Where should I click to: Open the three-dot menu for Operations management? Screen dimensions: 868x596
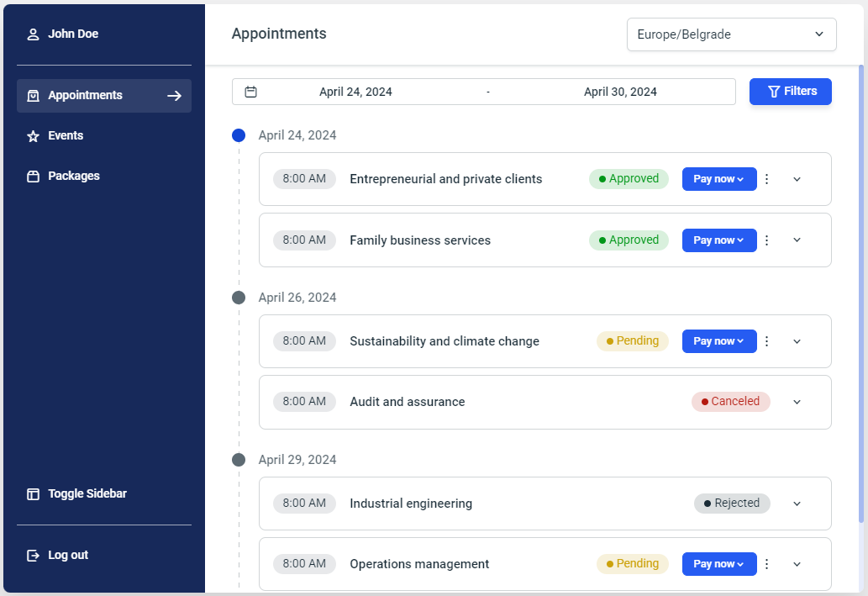click(766, 564)
